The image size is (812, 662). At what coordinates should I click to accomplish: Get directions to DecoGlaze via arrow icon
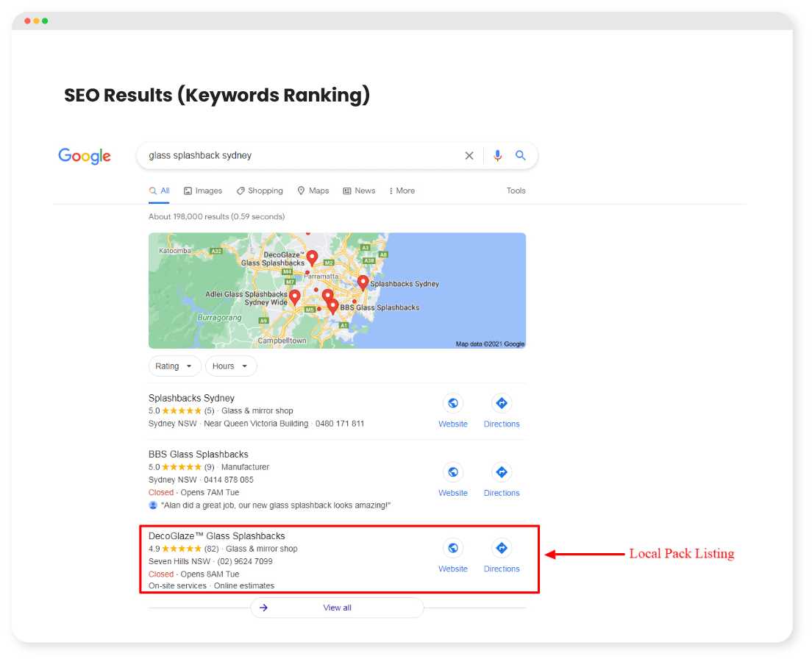coord(502,548)
